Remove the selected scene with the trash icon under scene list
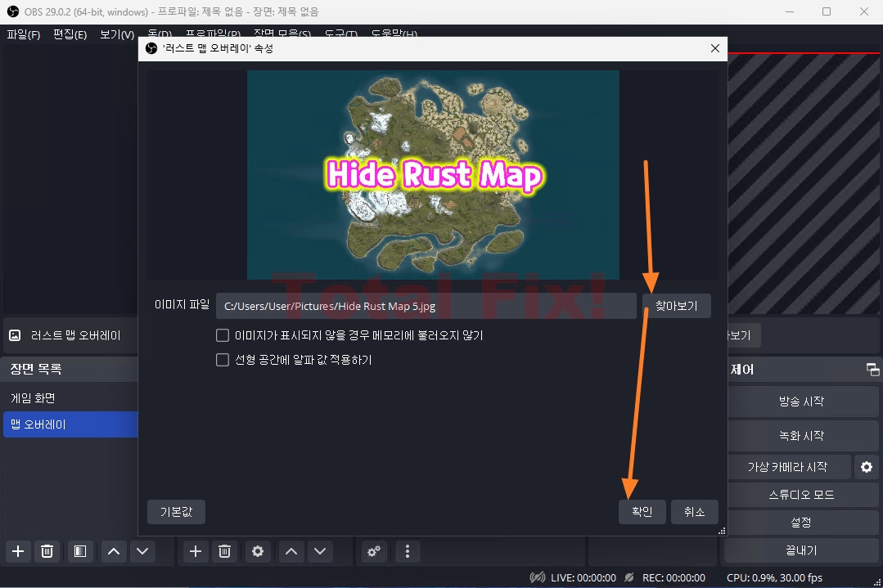Image resolution: width=883 pixels, height=588 pixels. click(47, 551)
